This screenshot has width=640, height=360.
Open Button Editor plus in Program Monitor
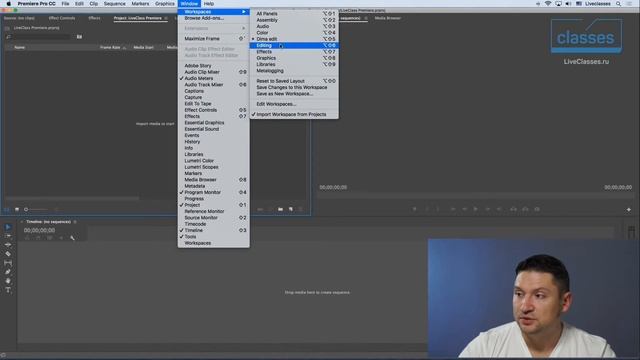[x=629, y=209]
